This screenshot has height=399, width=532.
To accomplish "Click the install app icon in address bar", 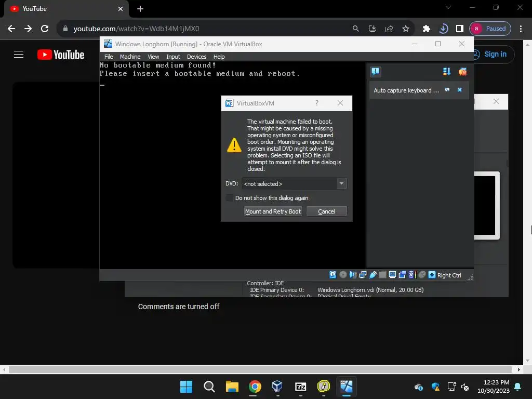I will (x=372, y=29).
